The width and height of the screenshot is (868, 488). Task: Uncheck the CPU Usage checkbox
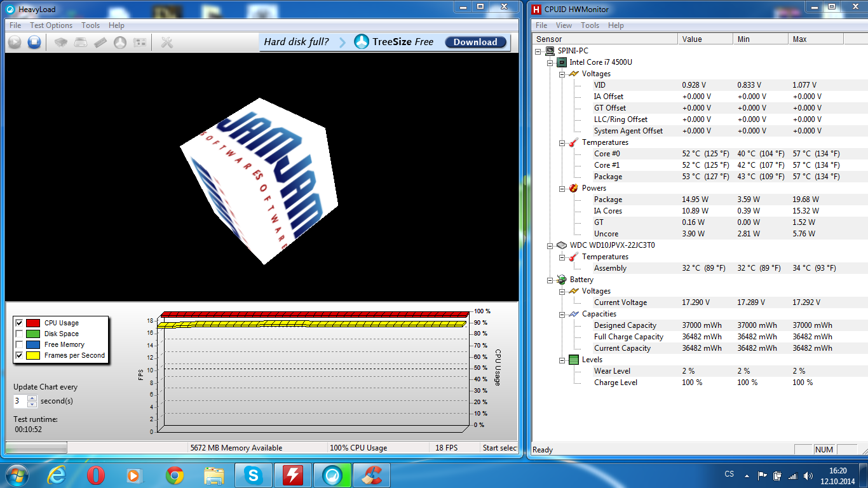(19, 323)
